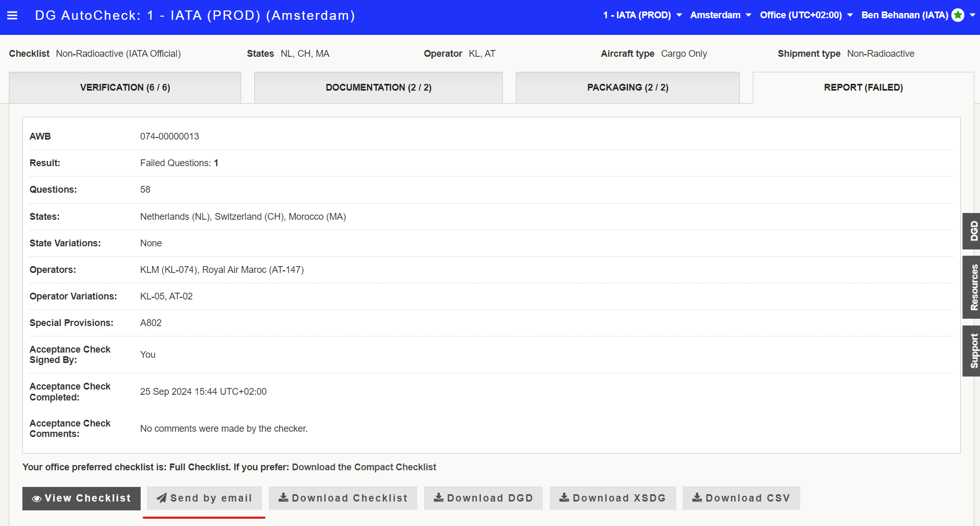Image resolution: width=980 pixels, height=526 pixels.
Task: Click the Download Checklist button
Action: 343,498
